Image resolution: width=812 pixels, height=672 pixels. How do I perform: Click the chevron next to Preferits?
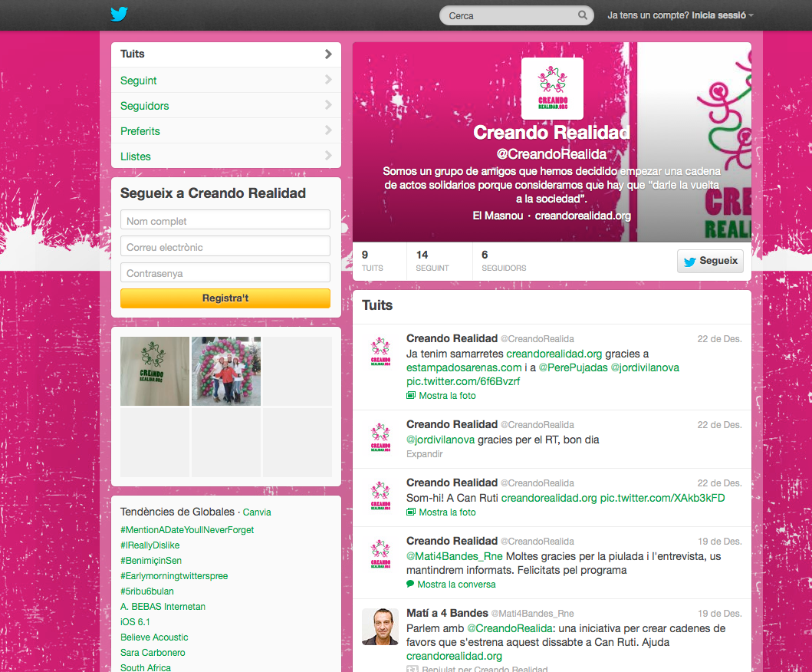(x=328, y=130)
